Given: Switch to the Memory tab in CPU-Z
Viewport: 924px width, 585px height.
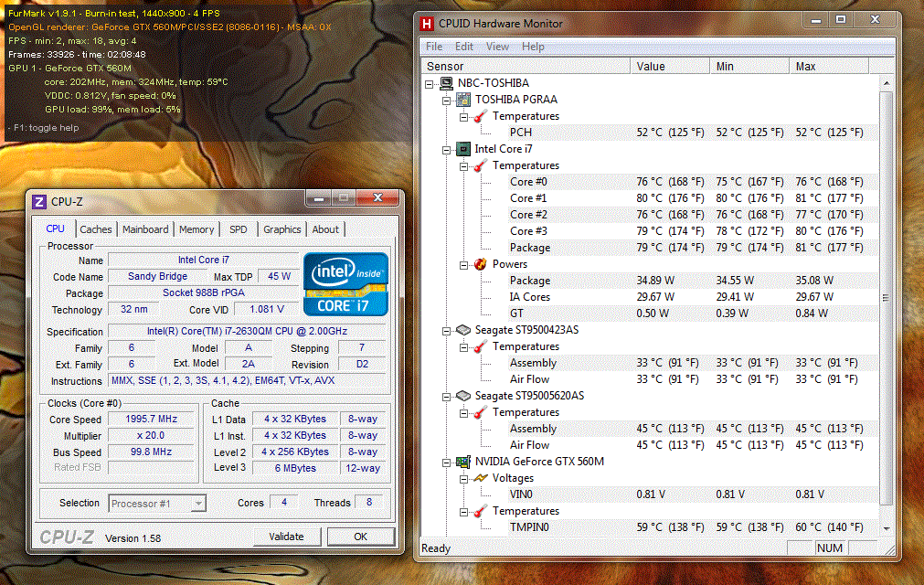Looking at the screenshot, I should tap(196, 229).
